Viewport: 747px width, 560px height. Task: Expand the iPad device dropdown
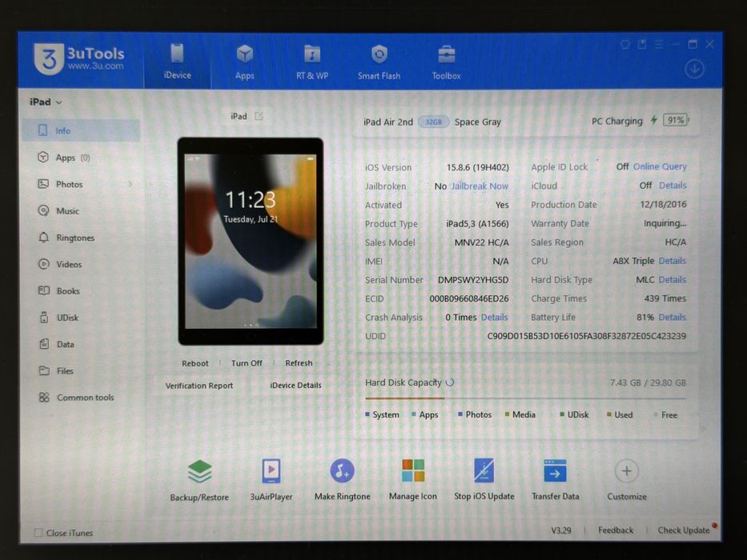pos(46,102)
